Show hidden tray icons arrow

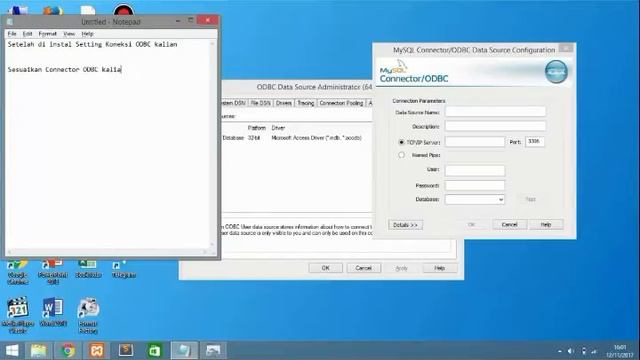(x=560, y=351)
